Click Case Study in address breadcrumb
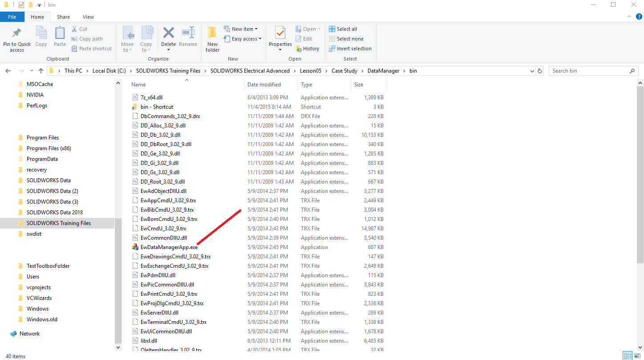The width and height of the screenshot is (644, 360). point(344,71)
